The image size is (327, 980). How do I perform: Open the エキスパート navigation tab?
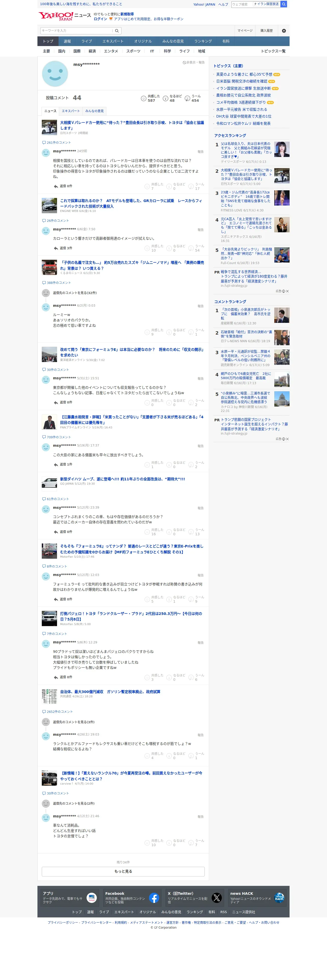coord(113,41)
